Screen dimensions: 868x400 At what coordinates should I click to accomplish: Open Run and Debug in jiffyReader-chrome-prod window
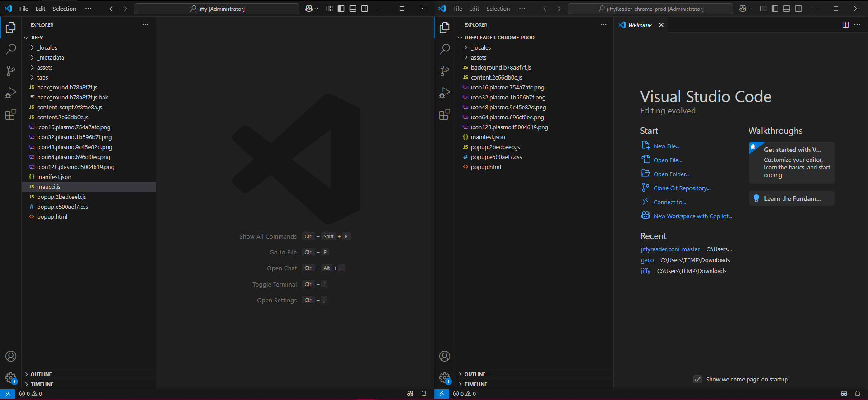[445, 93]
